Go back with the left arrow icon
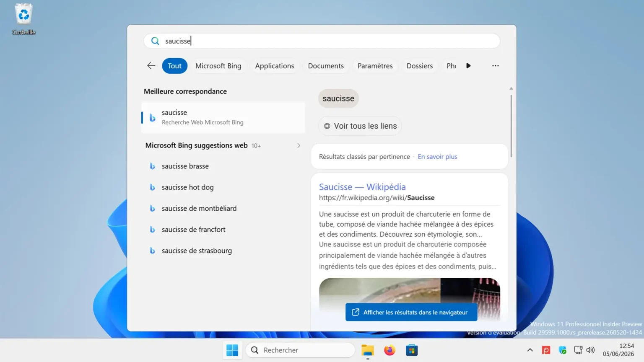 click(151, 66)
